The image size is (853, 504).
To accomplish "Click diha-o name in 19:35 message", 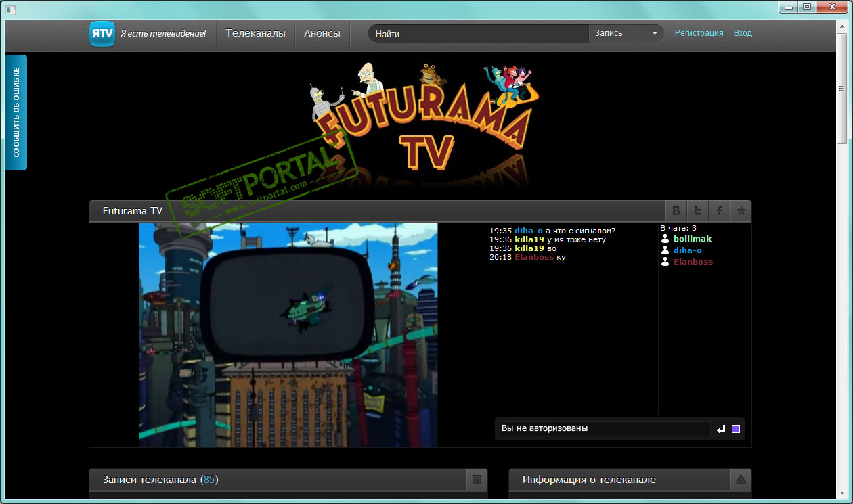I will pos(529,231).
